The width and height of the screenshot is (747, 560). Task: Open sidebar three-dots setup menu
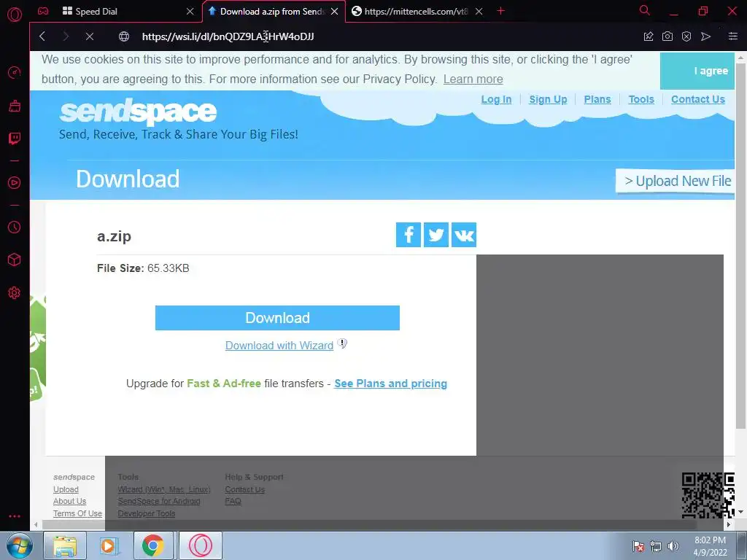tap(15, 516)
